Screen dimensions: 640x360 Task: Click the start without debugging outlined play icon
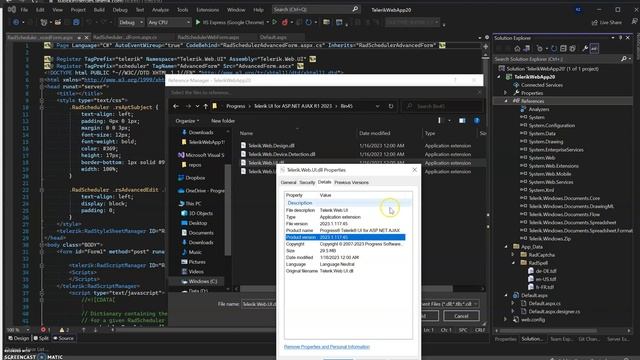coord(274,22)
